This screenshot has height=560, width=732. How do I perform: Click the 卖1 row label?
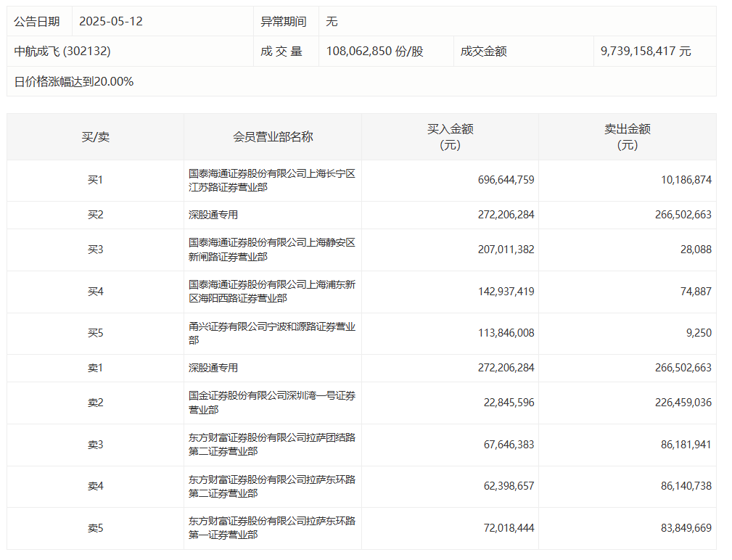(95, 368)
